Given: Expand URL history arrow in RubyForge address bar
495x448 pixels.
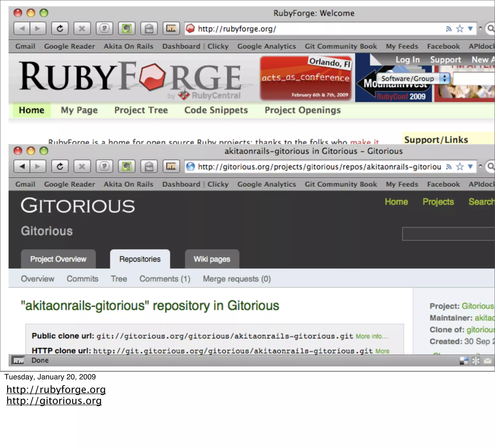Looking at the screenshot, I should click(470, 29).
